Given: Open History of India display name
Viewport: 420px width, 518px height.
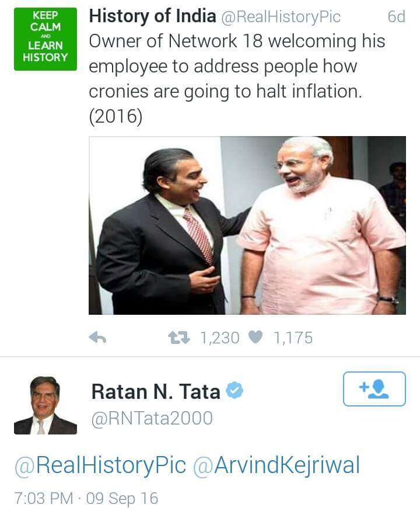Looking at the screenshot, I should [x=152, y=16].
